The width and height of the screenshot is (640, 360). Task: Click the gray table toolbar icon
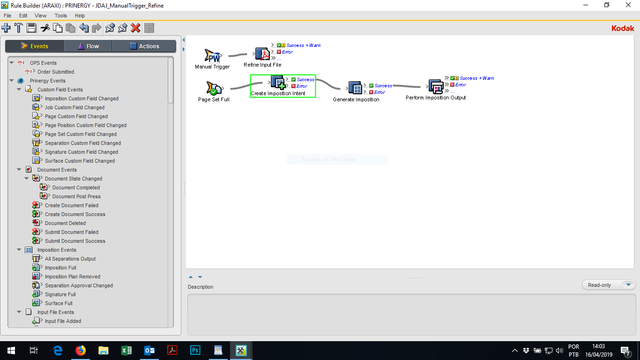pos(149,28)
